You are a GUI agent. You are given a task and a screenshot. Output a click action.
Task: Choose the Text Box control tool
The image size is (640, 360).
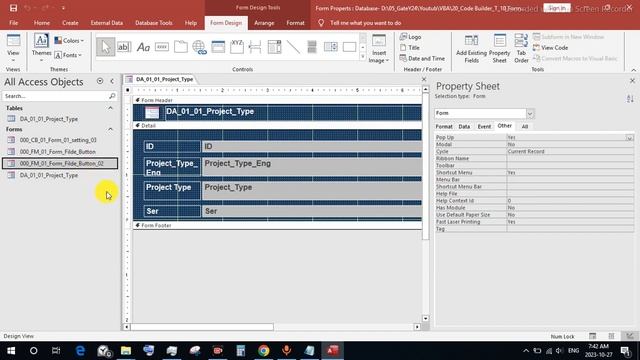124,47
